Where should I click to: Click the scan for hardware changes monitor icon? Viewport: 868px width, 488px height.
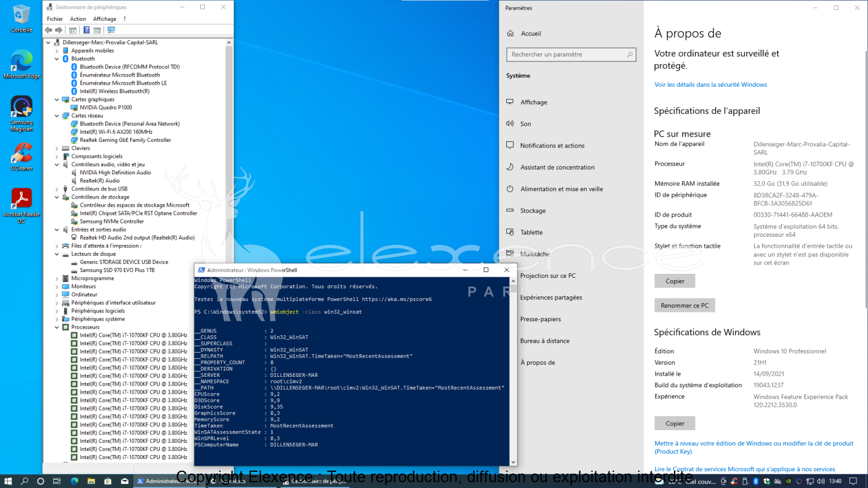[111, 30]
